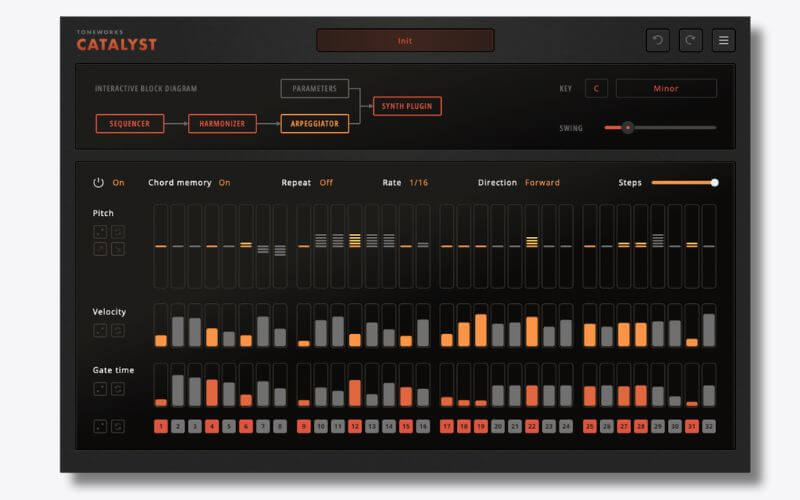Screen dimensions: 800x500
Task: Disable step 31
Action: [692, 426]
